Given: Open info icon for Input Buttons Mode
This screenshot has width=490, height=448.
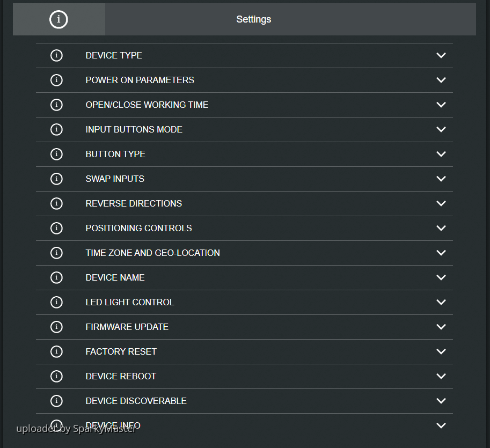Looking at the screenshot, I should (56, 129).
